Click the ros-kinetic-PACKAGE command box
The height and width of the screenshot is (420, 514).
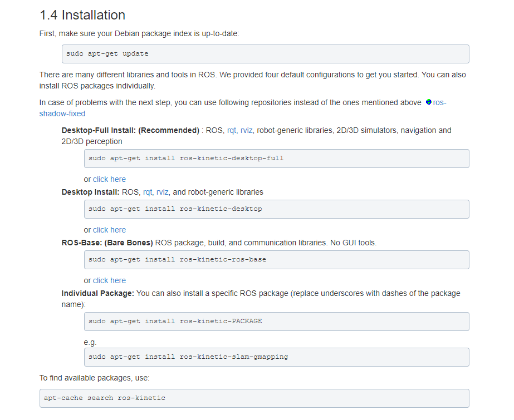click(277, 322)
